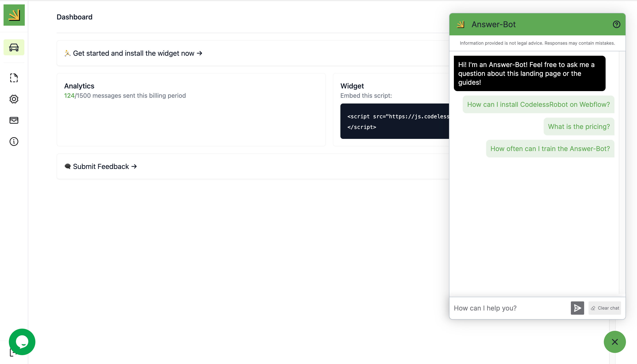Open the billing card icon in sidebar
Image resolution: width=637 pixels, height=364 pixels.
[x=14, y=120]
